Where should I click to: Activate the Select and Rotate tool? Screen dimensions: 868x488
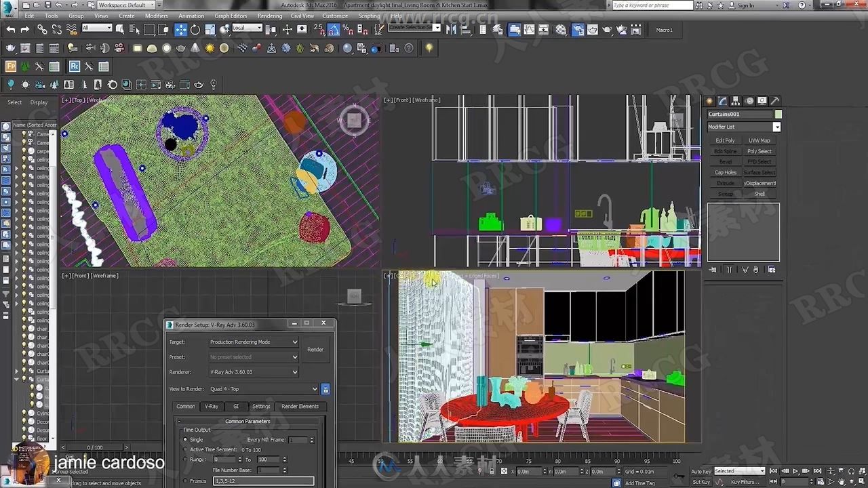tap(195, 29)
